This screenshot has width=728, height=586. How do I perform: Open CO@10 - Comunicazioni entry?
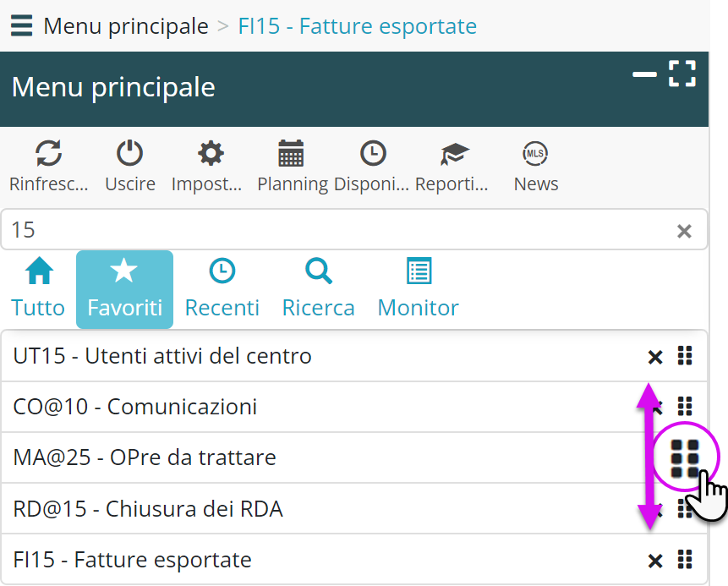[135, 407]
